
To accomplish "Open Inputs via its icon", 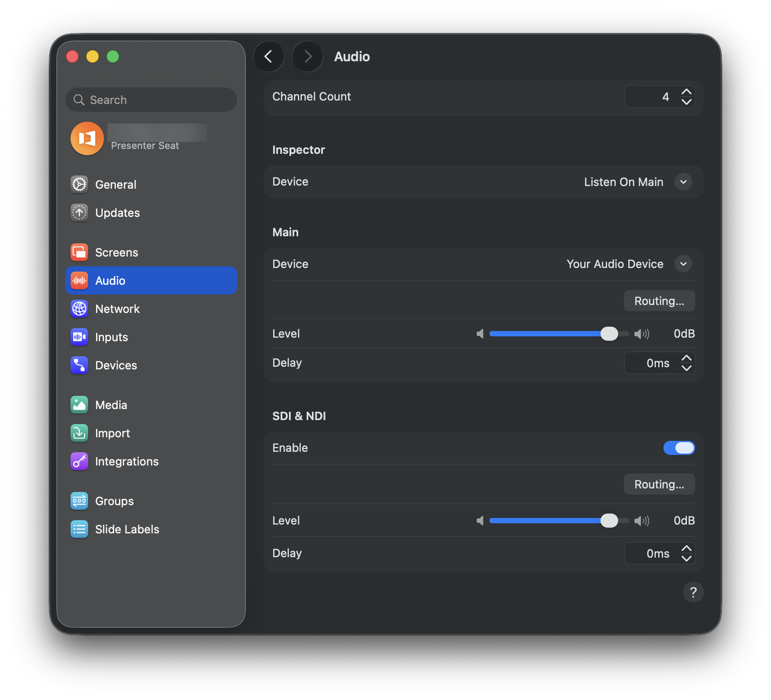I will click(79, 337).
